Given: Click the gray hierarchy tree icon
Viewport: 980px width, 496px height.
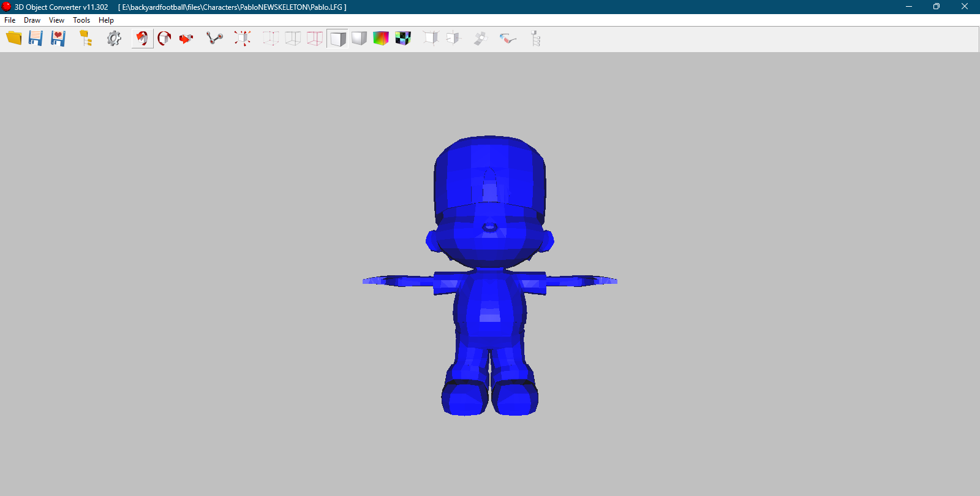Looking at the screenshot, I should pos(535,39).
